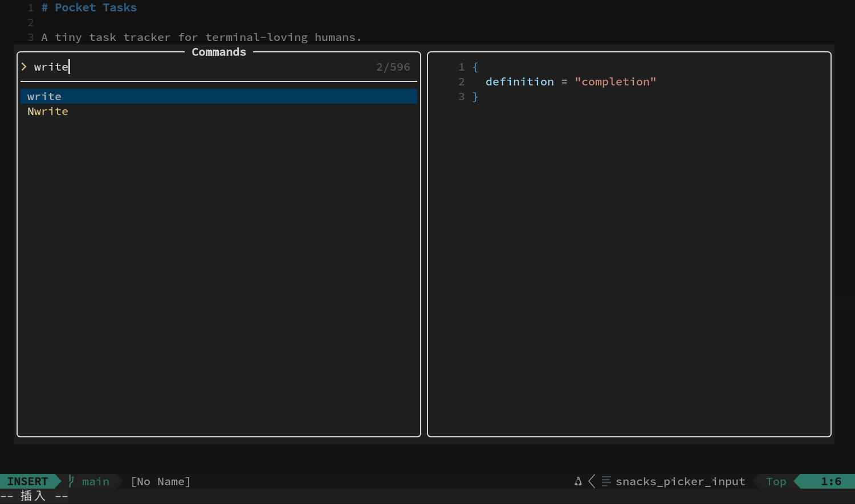Click the filetype lines icon before snacks_picker_input
855x504 pixels.
click(x=606, y=481)
